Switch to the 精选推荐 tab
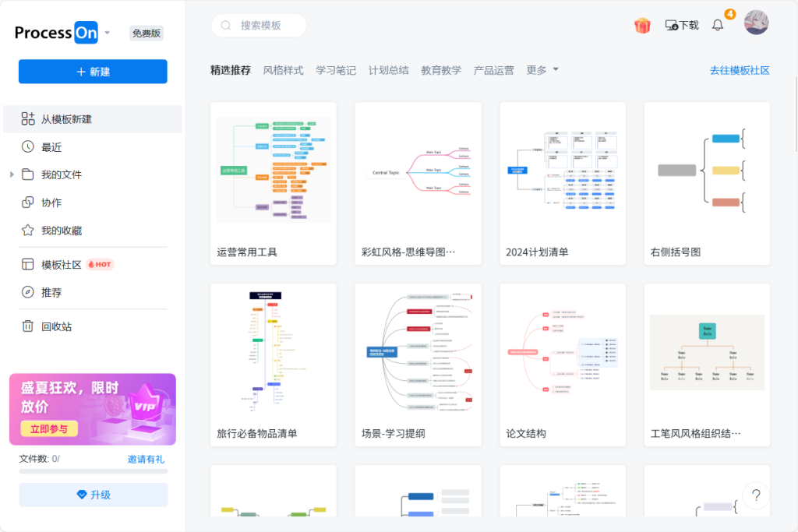This screenshot has width=798, height=532. 231,70
